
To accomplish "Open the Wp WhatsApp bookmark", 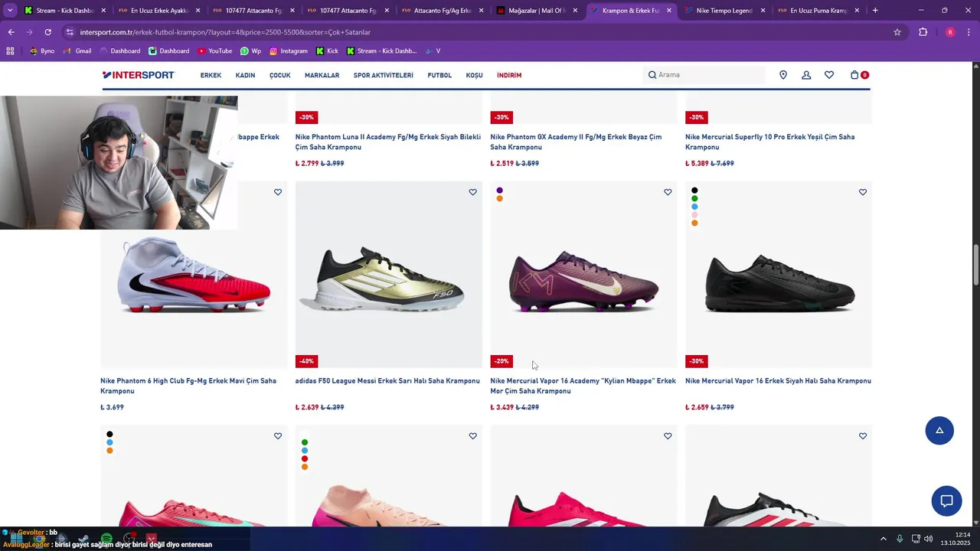I will click(x=250, y=51).
